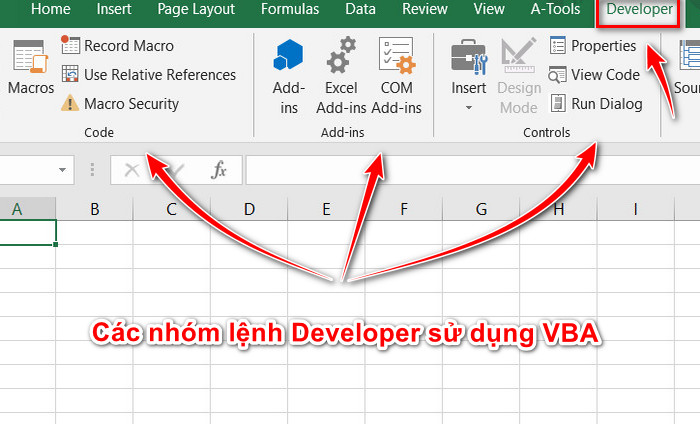Click View Code
Screen dimensions: 700x424
(x=594, y=75)
